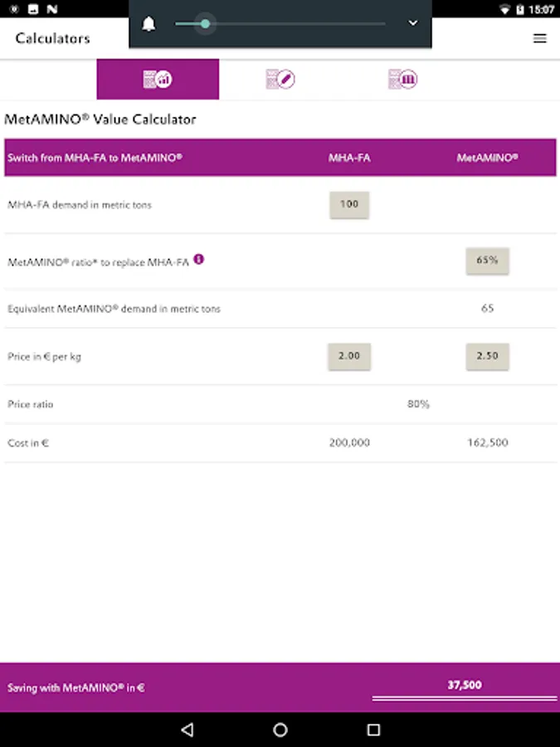The width and height of the screenshot is (560, 747).
Task: Tap the 37,500 savings result
Action: click(x=465, y=686)
